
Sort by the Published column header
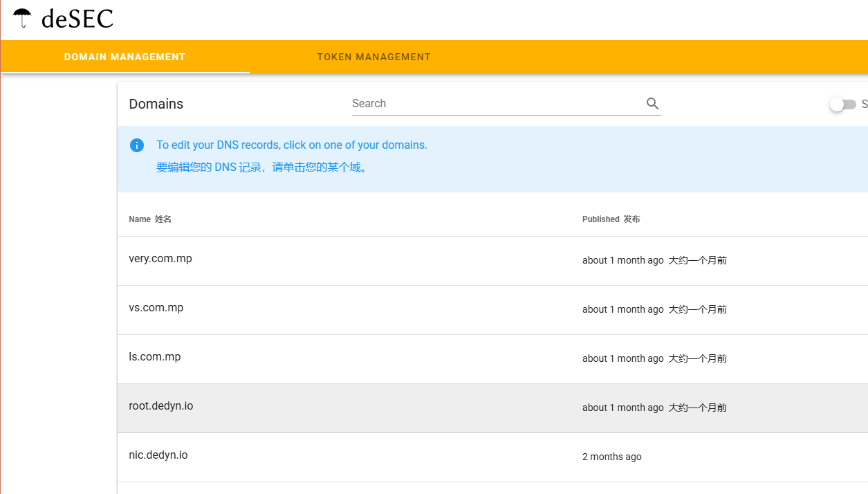[x=600, y=219]
